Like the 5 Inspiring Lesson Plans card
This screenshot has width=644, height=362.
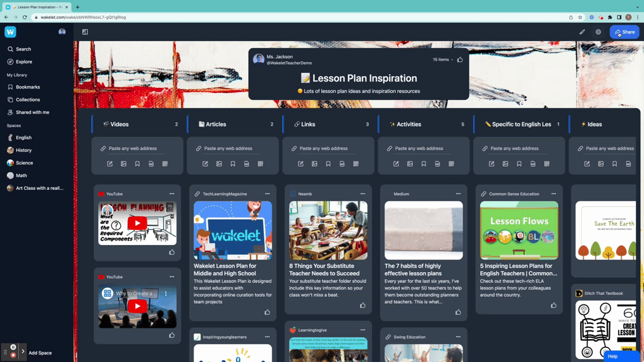click(x=554, y=305)
